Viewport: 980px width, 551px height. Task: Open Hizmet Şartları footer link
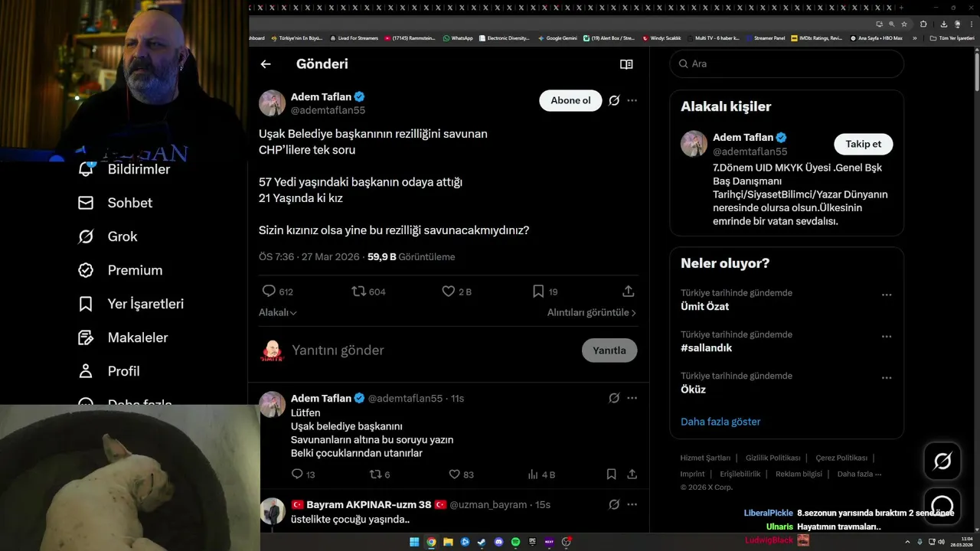[705, 458]
